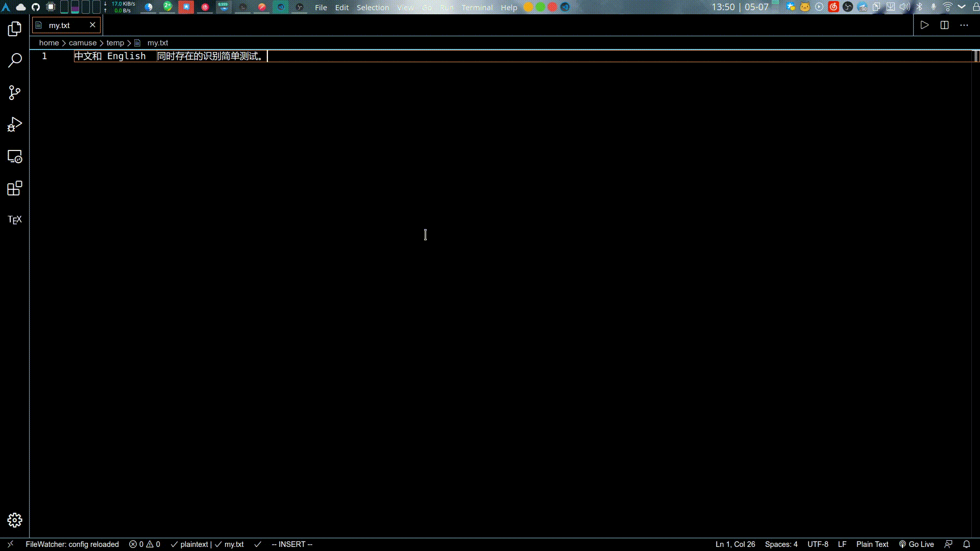Select UTF-8 encoding in status bar
The height and width of the screenshot is (551, 980).
coord(818,544)
